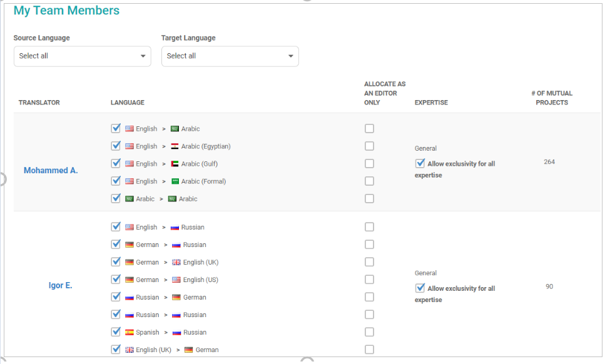Viewport: 610px width, 364px height.
Task: Click the Egypt flag icon for Arabic (Egyptian)
Action: pos(175,146)
